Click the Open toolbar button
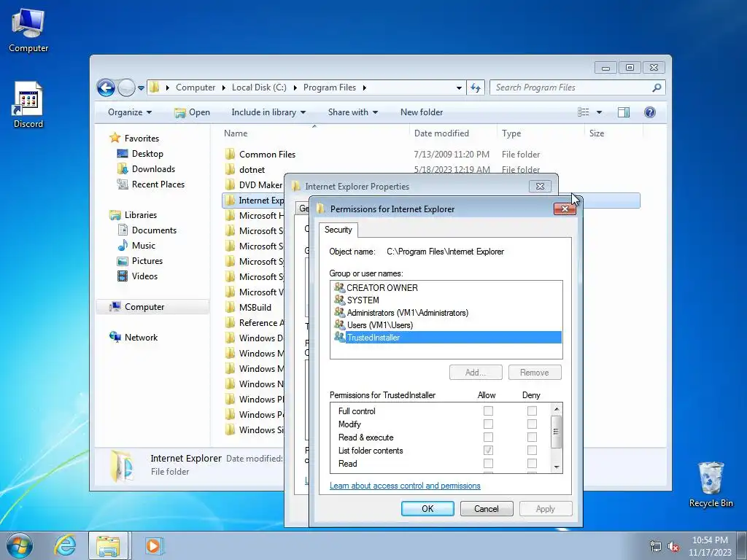 tap(192, 112)
